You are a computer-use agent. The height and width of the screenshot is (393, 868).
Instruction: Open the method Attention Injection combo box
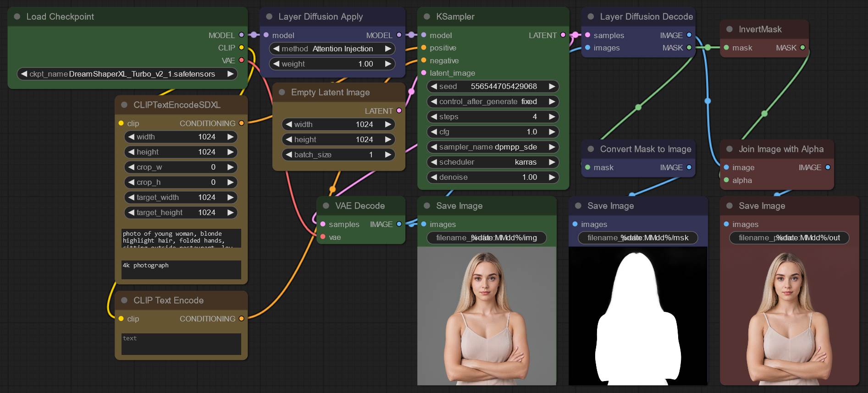[x=332, y=49]
